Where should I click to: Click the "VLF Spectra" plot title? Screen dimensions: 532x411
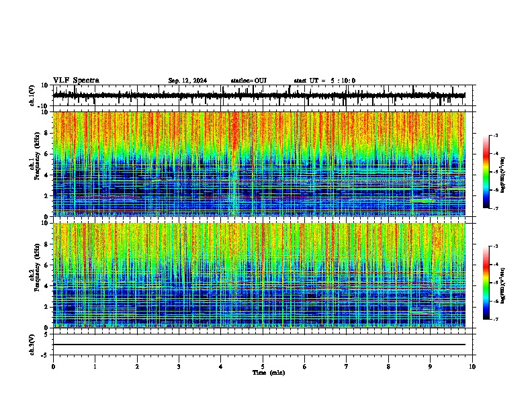(76, 81)
